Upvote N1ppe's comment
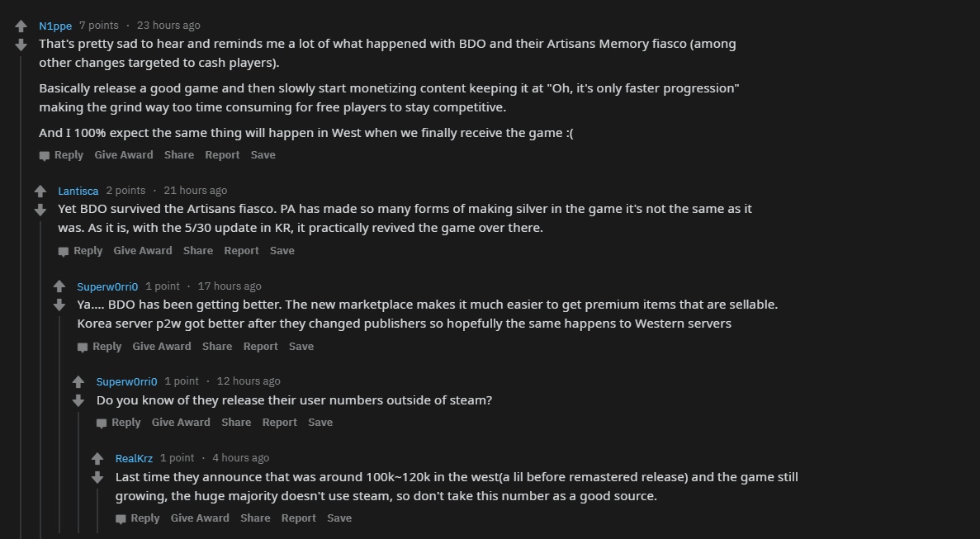980x539 pixels. tap(21, 26)
